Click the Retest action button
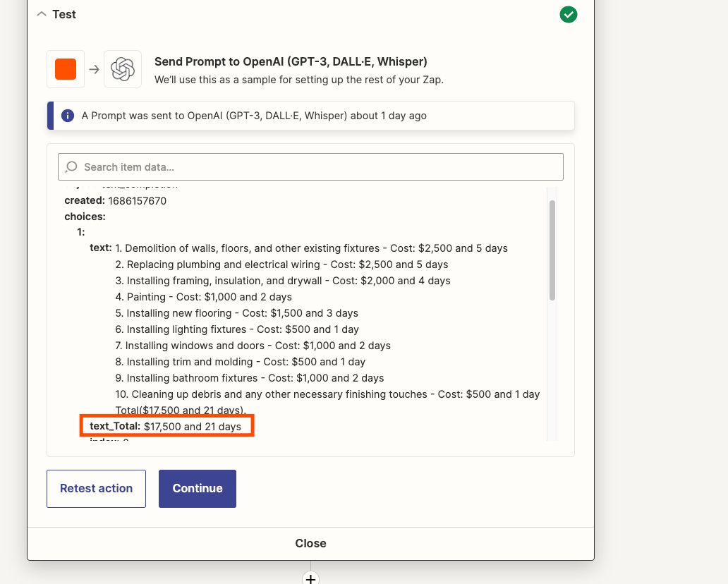This screenshot has height=584, width=728. coord(96,488)
